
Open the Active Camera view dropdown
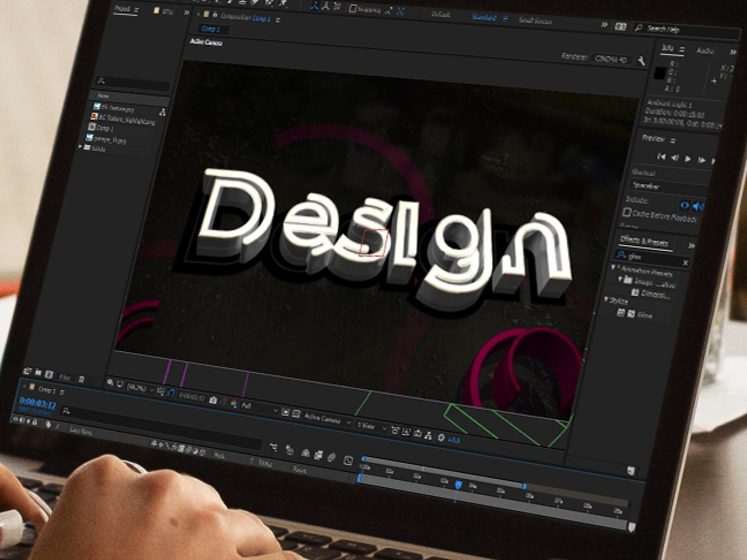pos(327,419)
